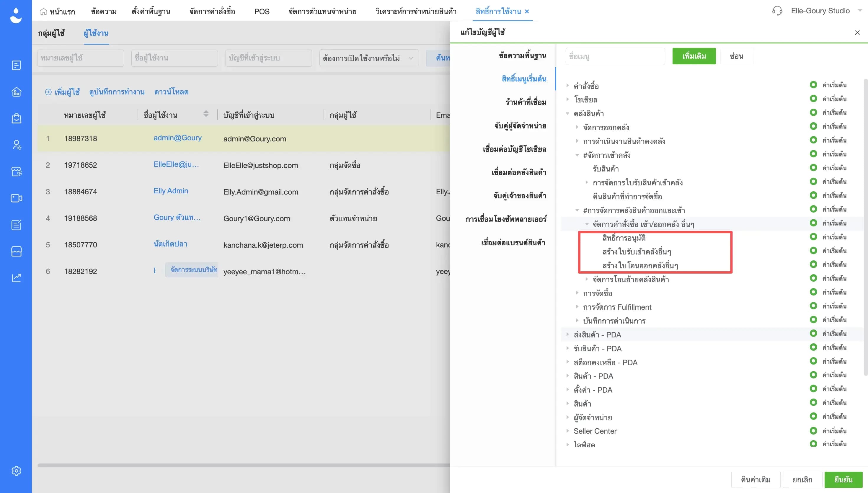Open the store front sidebar icon
Viewport: 868px width, 493px height.
16,251
